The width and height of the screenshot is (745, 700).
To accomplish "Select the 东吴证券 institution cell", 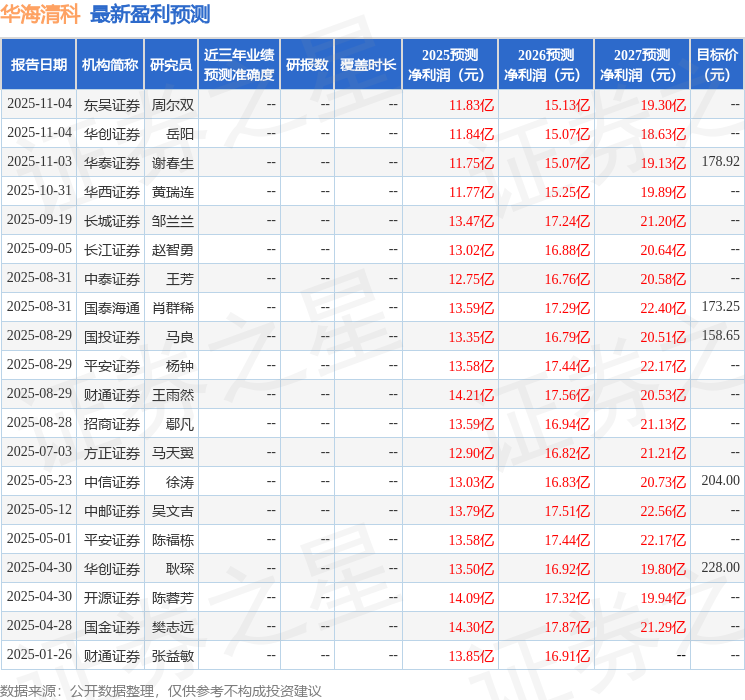I will tap(112, 105).
